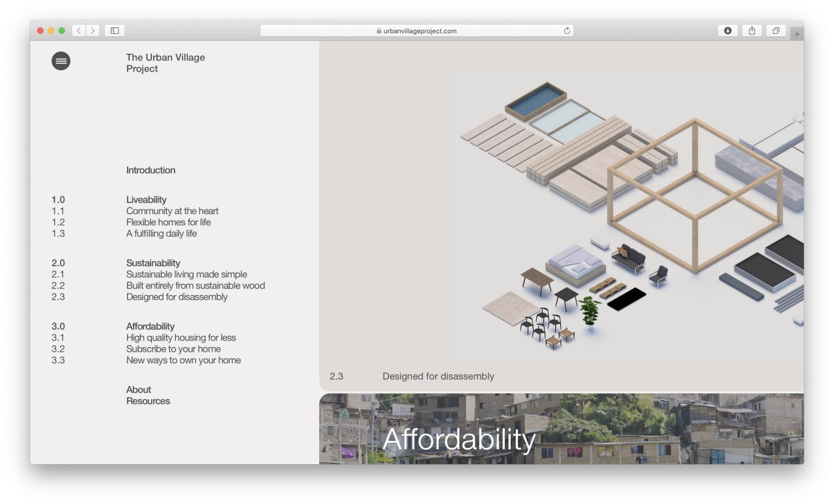834x504 pixels.
Task: Click the Safari close window button
Action: click(40, 31)
